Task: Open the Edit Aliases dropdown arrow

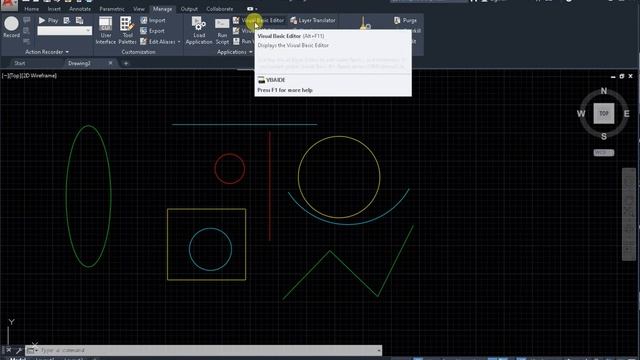Action: click(x=179, y=42)
